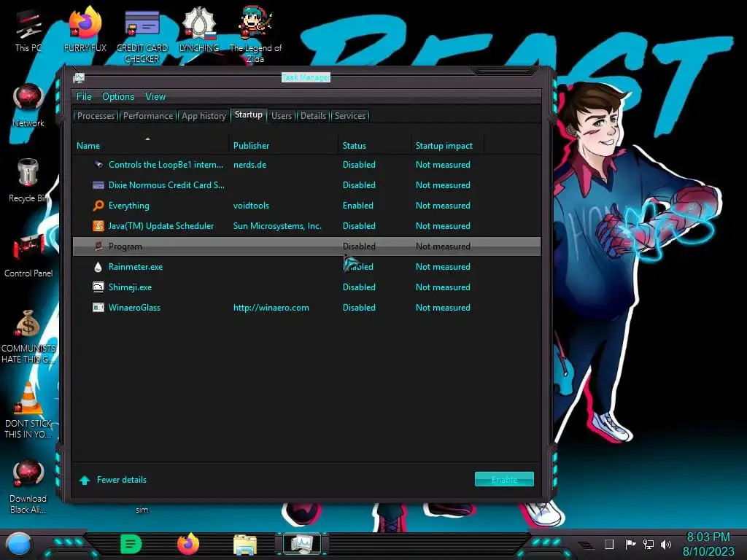Click the WinaeroGlass entry icon
This screenshot has height=560, width=747.
click(98, 308)
